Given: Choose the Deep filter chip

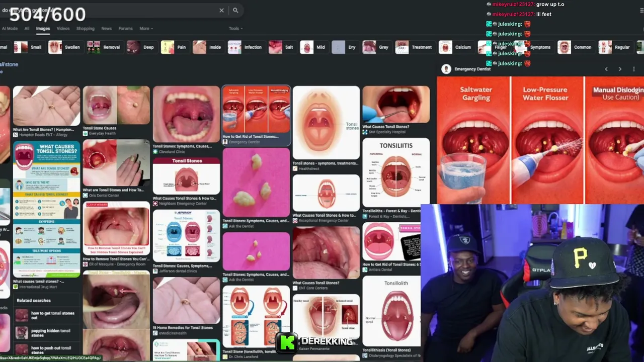Looking at the screenshot, I should pyautogui.click(x=141, y=47).
